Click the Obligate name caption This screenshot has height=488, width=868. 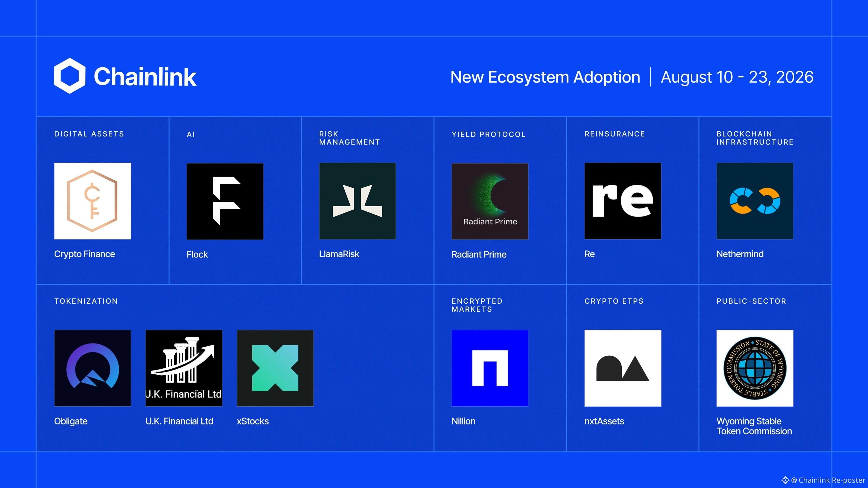[x=71, y=421]
